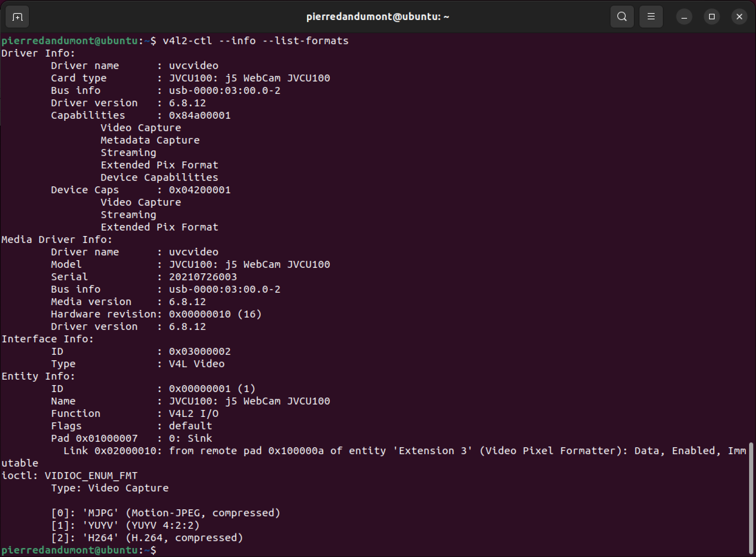Click the Device Caps value 0x04200001
This screenshot has width=756, height=557.
pos(200,190)
